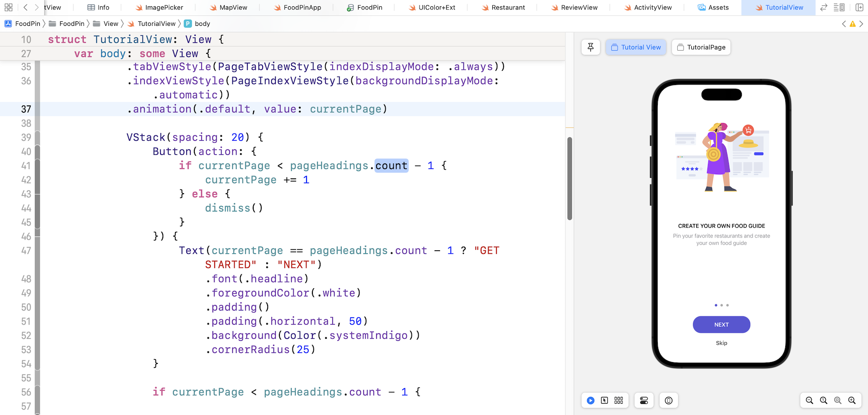Select the TutorialPage preview button
Image resolution: width=868 pixels, height=415 pixels.
(701, 47)
